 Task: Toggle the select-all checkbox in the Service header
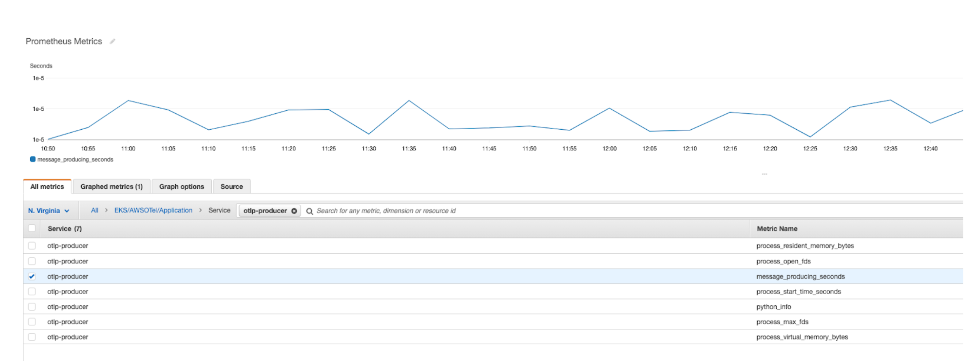[32, 229]
